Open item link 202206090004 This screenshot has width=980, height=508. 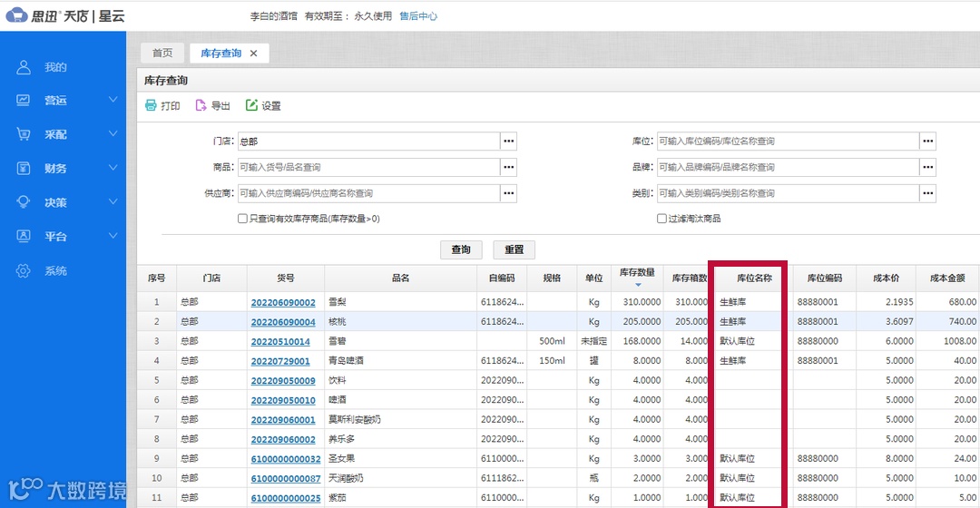(283, 322)
